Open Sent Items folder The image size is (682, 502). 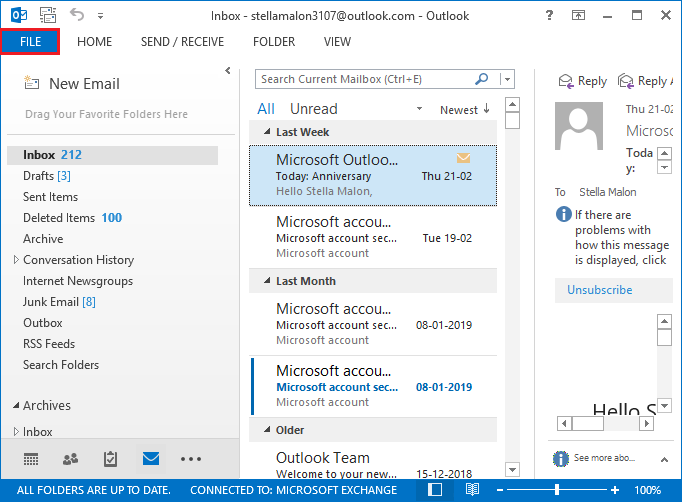[x=50, y=197]
